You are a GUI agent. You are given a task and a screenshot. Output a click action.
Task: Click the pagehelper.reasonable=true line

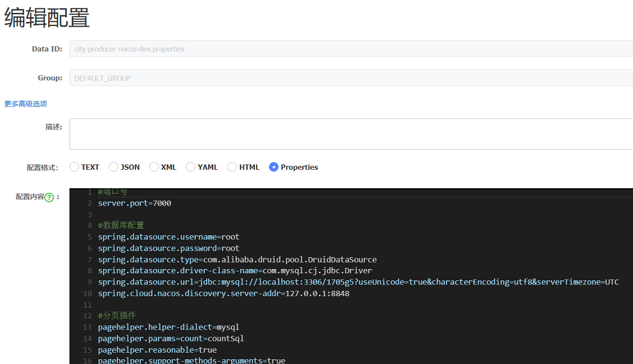pos(157,350)
